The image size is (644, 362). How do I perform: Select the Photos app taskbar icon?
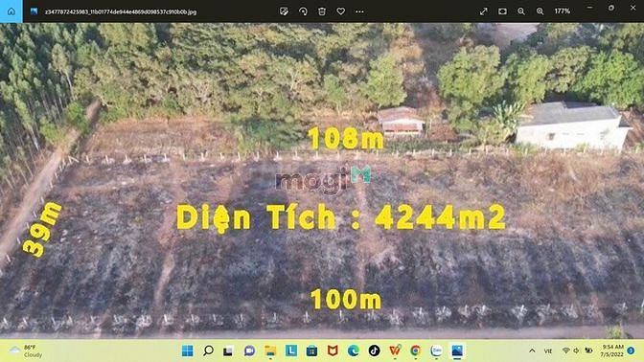click(457, 351)
